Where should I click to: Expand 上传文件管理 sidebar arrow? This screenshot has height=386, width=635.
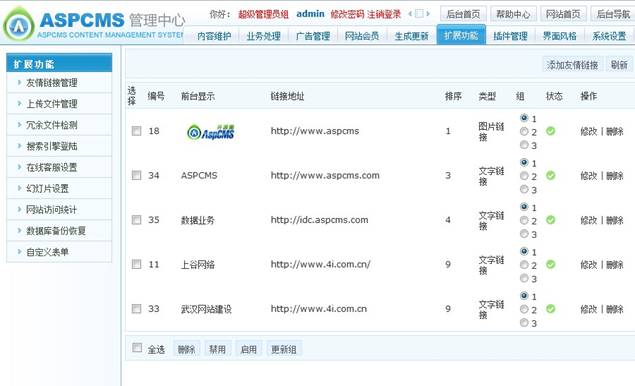(x=19, y=104)
